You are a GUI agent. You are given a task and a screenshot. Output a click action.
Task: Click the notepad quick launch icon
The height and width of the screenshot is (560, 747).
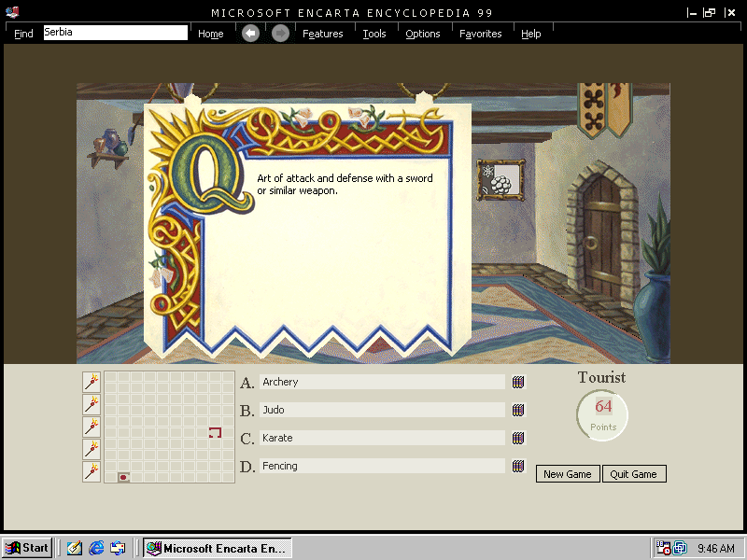click(x=75, y=548)
